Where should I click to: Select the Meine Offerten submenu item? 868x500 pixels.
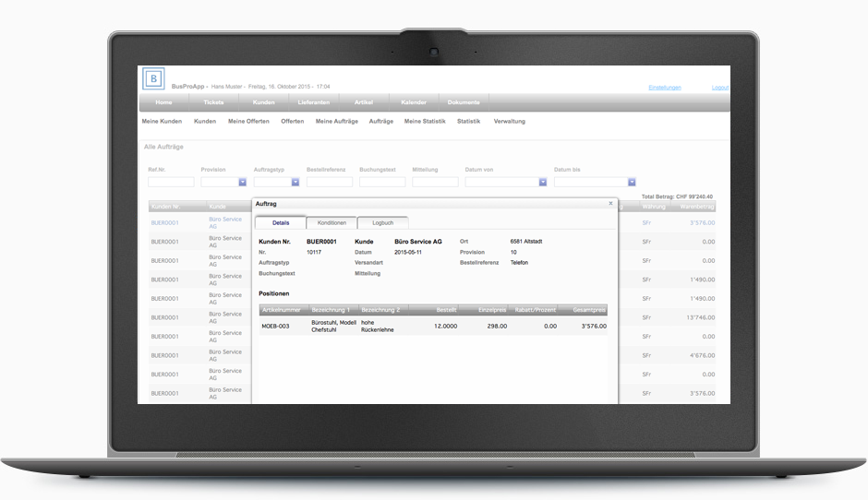tap(248, 122)
